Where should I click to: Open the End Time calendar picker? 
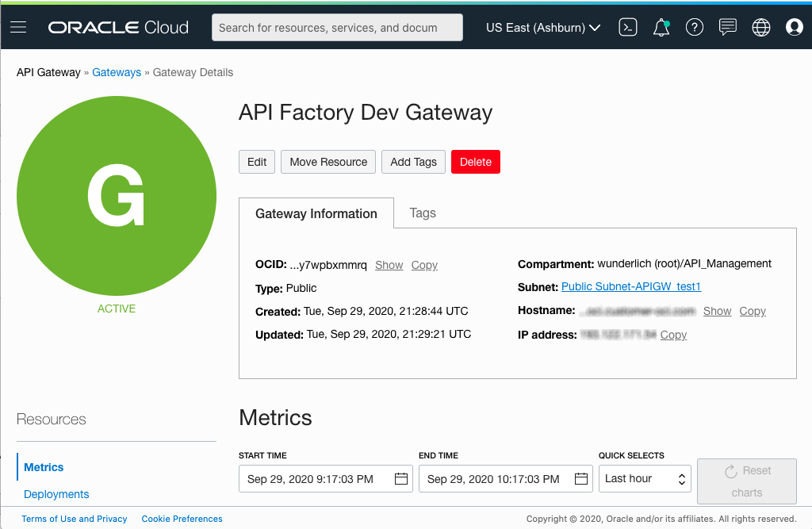581,478
